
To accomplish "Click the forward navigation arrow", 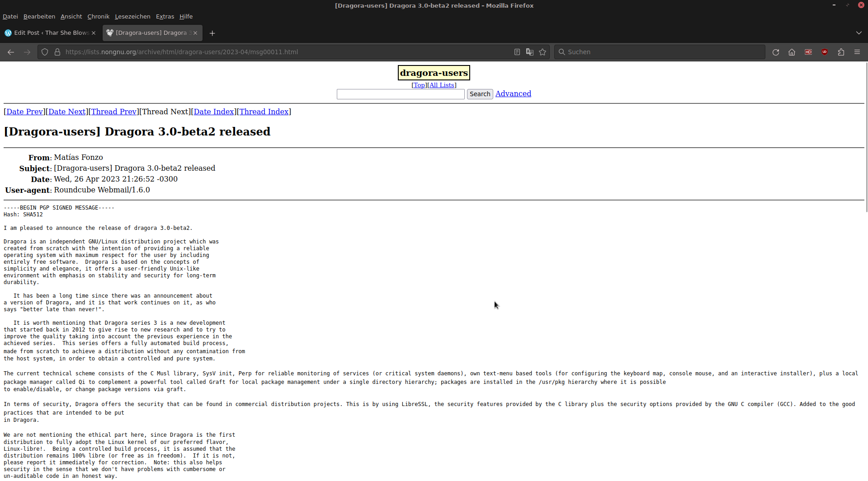I will (x=27, y=52).
